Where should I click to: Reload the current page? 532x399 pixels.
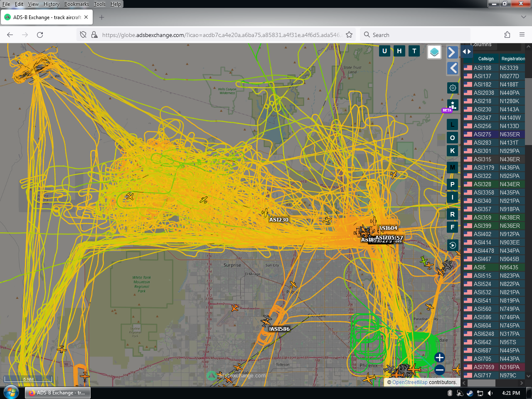tap(40, 35)
